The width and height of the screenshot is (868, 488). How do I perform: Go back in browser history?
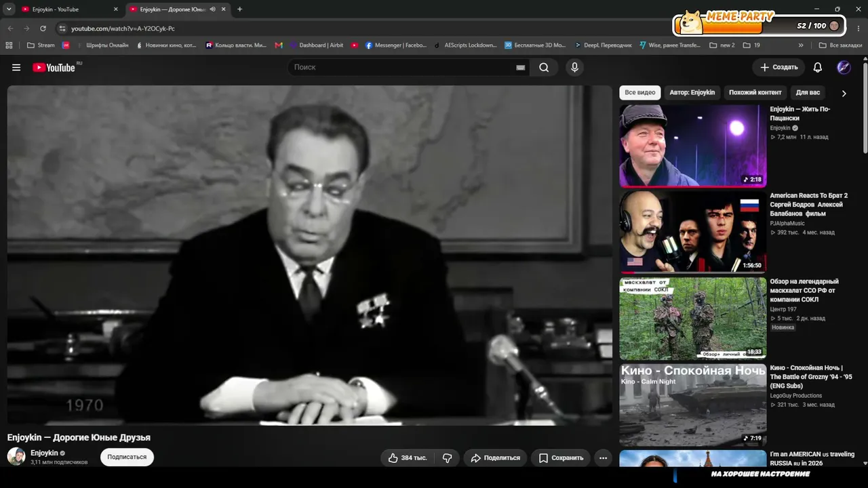(x=10, y=28)
